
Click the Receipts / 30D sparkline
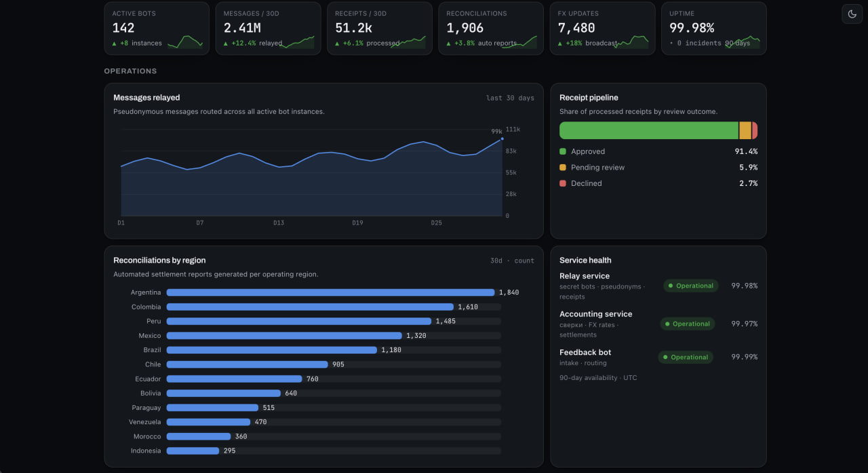click(x=408, y=41)
